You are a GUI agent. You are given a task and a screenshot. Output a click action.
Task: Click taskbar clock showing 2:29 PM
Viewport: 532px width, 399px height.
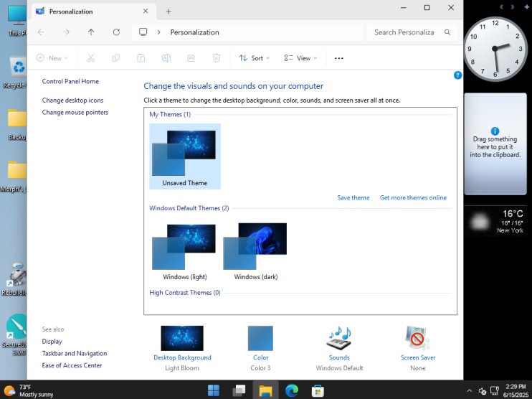[x=516, y=390]
